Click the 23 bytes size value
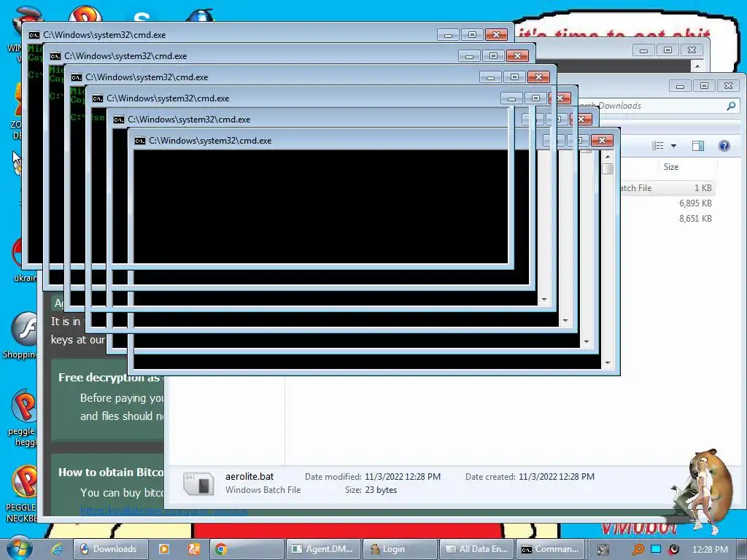Screen dimensions: 747x560 (x=381, y=490)
